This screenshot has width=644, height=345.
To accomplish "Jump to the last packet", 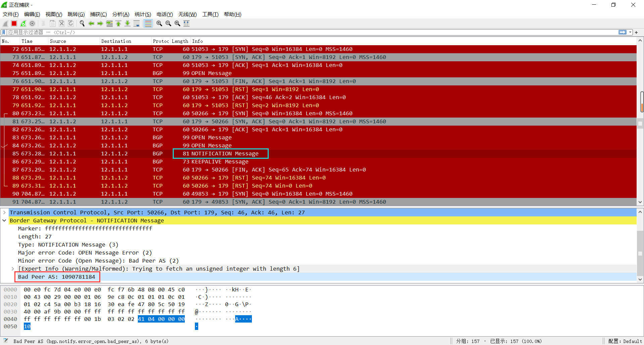I will click(127, 23).
